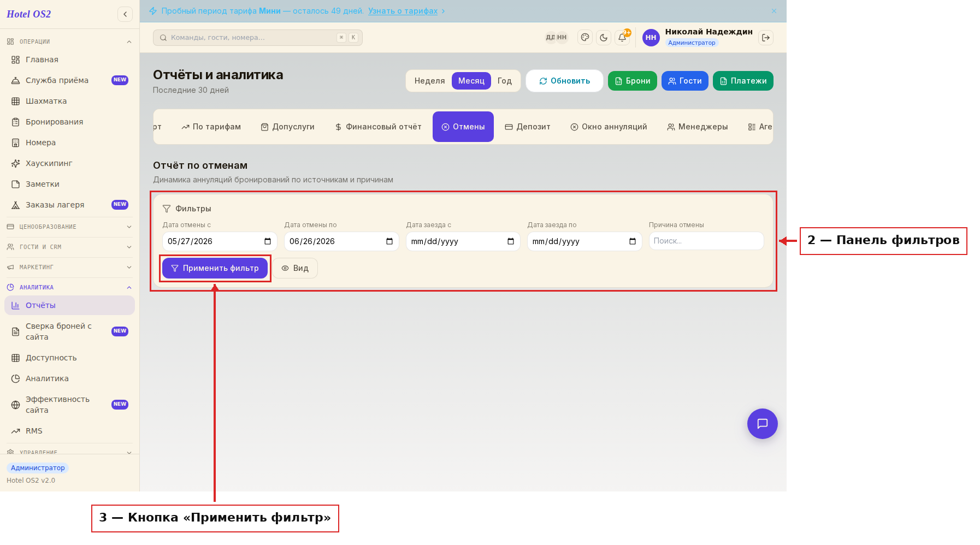
Task: Click the Применить фильтр button
Action: (215, 268)
